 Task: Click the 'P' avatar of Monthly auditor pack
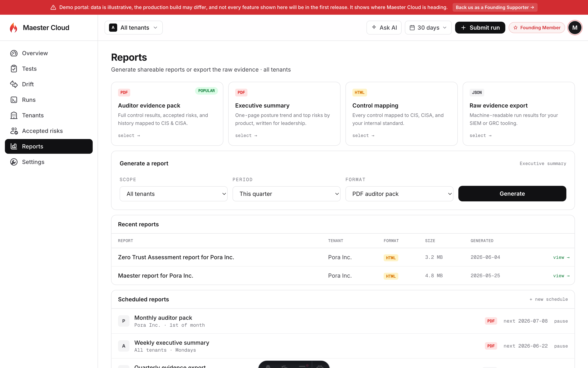(124, 321)
